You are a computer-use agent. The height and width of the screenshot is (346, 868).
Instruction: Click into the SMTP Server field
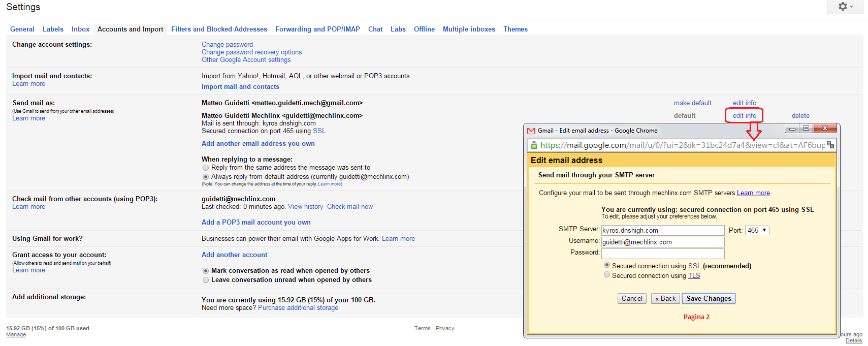coord(663,231)
